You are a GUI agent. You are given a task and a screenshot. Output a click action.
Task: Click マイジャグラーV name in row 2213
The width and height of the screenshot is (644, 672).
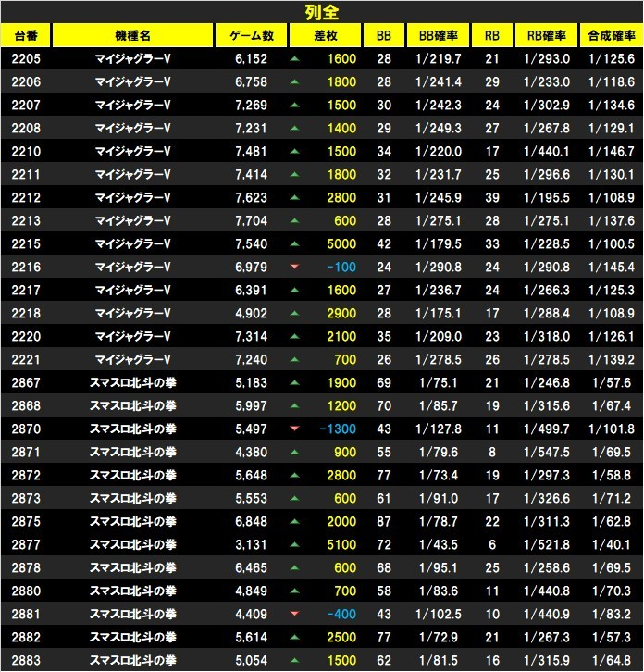point(133,220)
